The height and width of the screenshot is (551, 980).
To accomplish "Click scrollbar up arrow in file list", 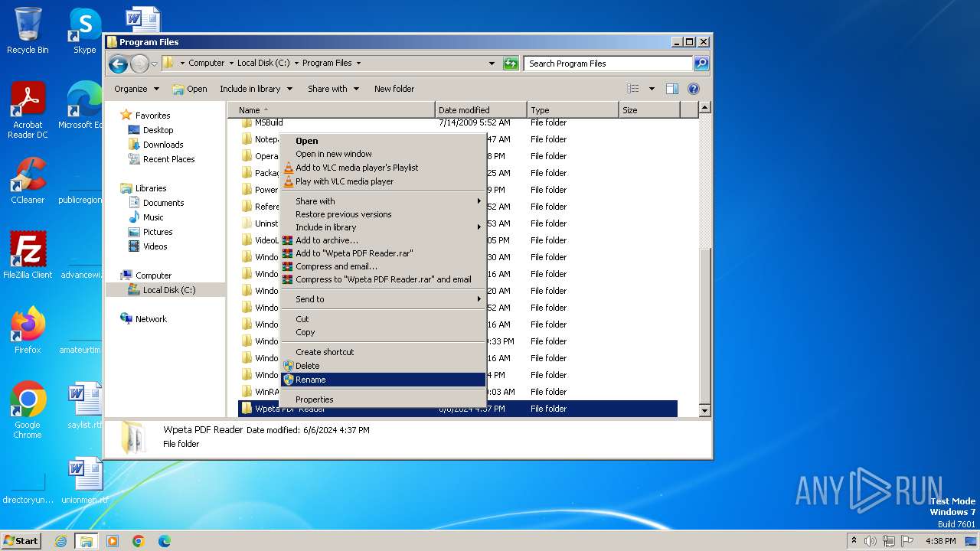I will tap(705, 109).
